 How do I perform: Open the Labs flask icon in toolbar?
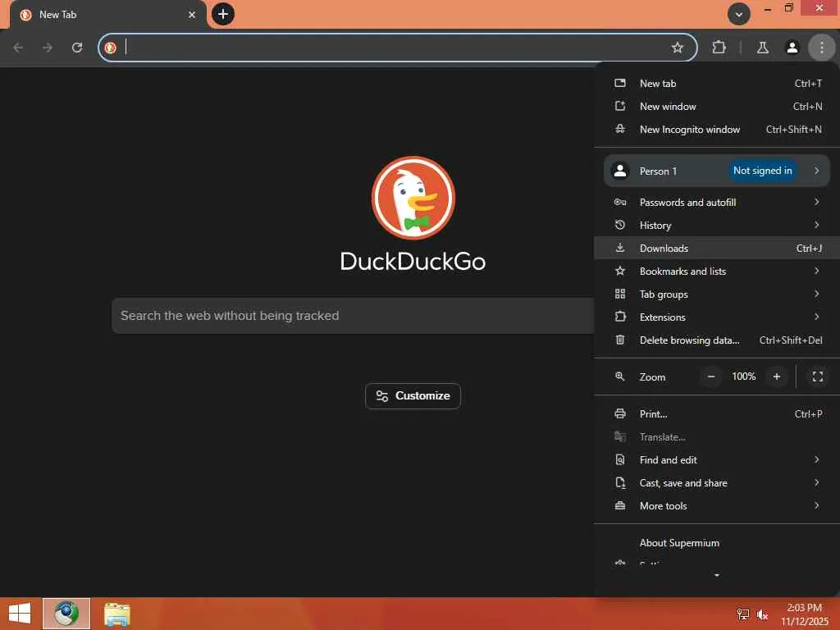pyautogui.click(x=763, y=48)
